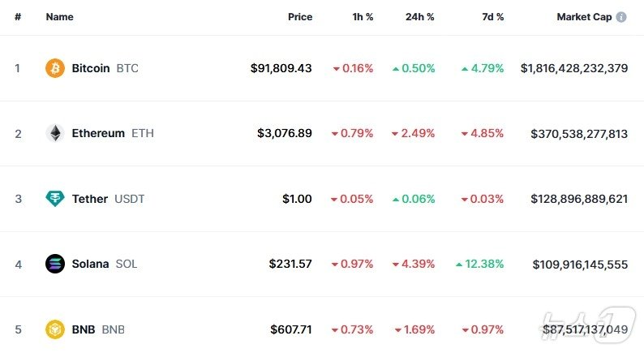Image resolution: width=644 pixels, height=353 pixels.
Task: Select the Solana name link
Action: coord(90,264)
